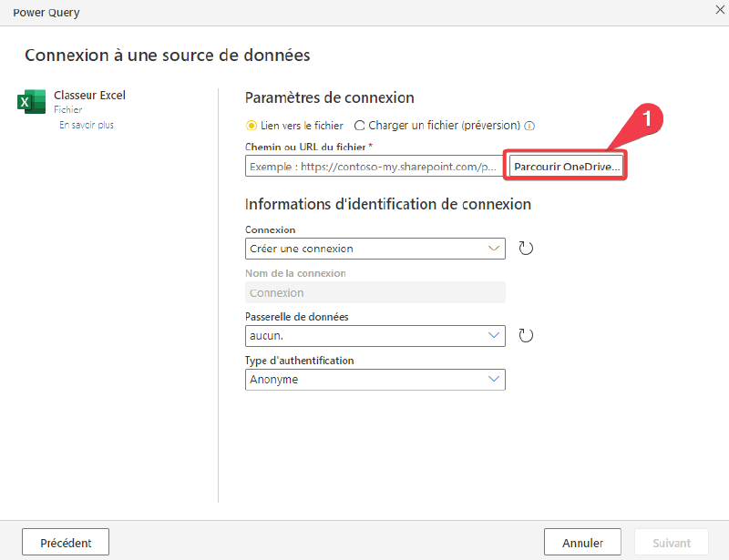Click the info icon next to Charger un fichier
Image resolution: width=729 pixels, height=560 pixels.
529,126
